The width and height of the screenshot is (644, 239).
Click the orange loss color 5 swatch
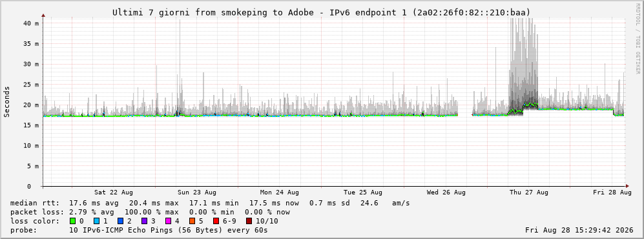pyautogui.click(x=192, y=221)
